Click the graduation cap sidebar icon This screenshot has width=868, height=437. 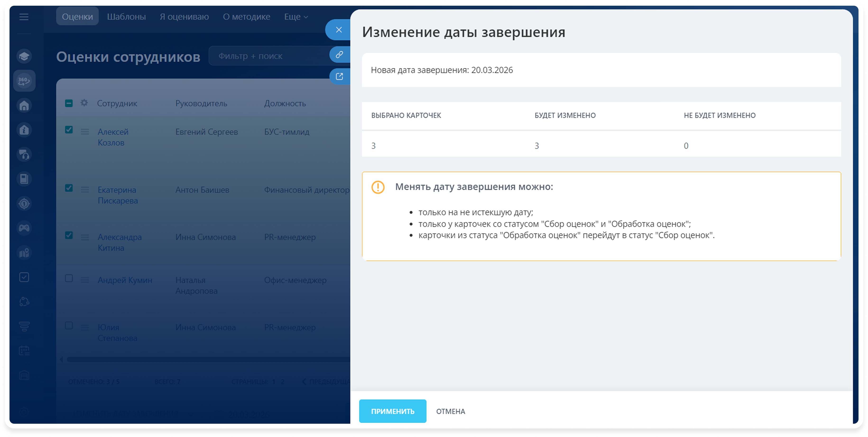[x=24, y=56]
